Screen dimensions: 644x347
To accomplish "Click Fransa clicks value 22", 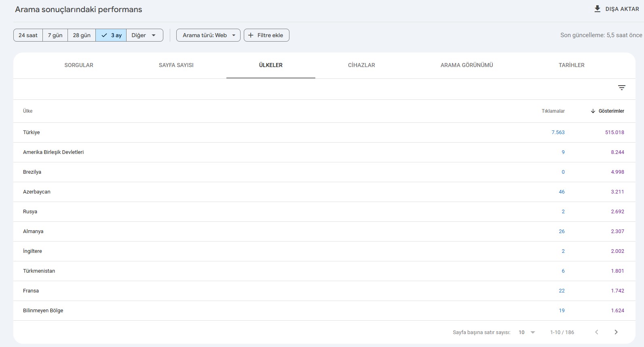I will (562, 291).
